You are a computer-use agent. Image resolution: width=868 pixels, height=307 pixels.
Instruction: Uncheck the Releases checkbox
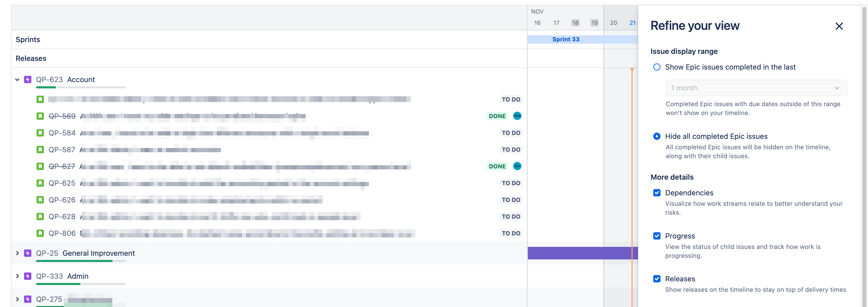coord(657,279)
